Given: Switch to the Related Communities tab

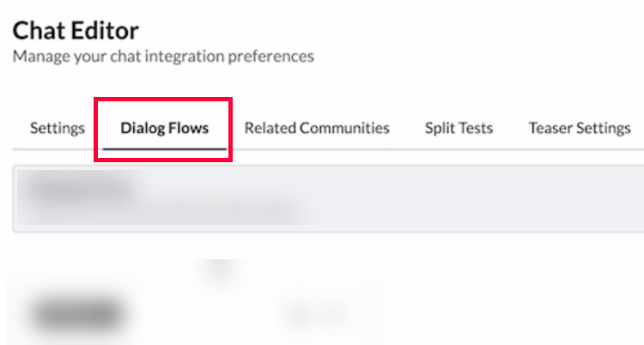Looking at the screenshot, I should (x=317, y=128).
